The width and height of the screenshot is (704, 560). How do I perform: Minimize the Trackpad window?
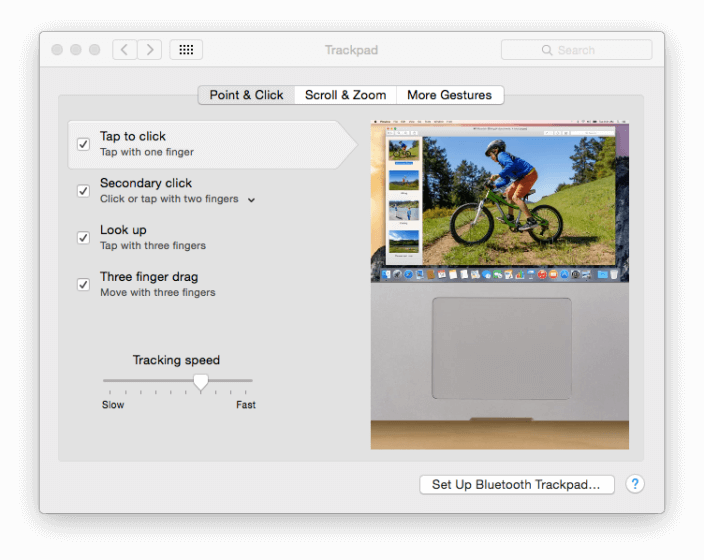coord(76,50)
